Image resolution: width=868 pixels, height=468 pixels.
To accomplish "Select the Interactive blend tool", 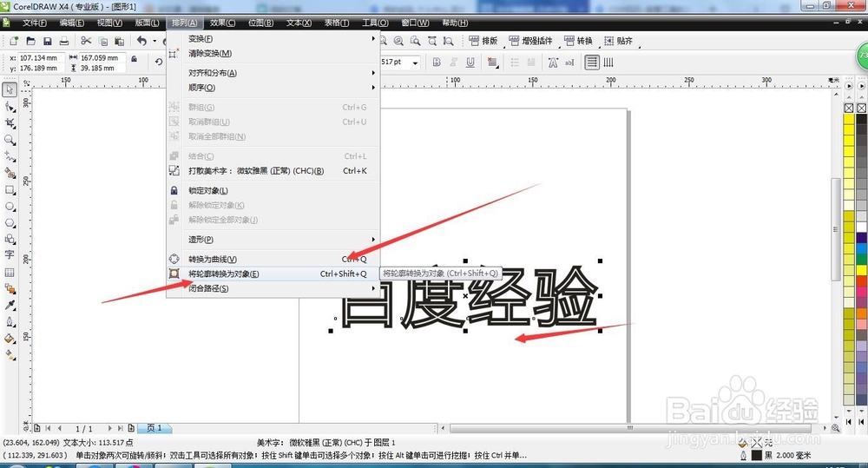I will 10,288.
